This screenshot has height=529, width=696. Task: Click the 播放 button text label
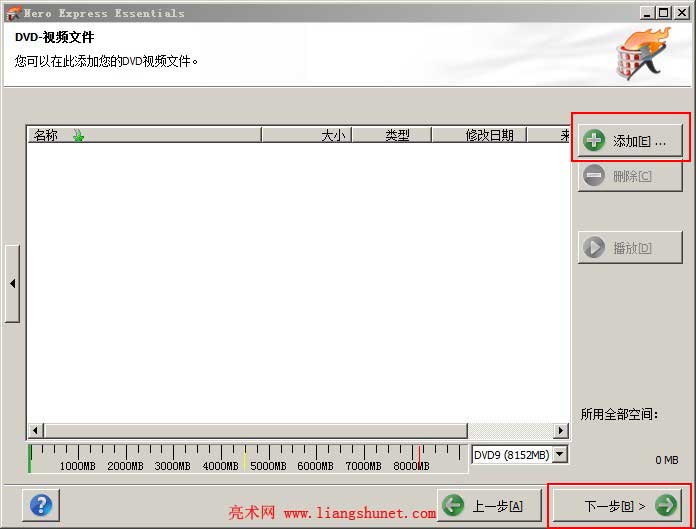[633, 248]
